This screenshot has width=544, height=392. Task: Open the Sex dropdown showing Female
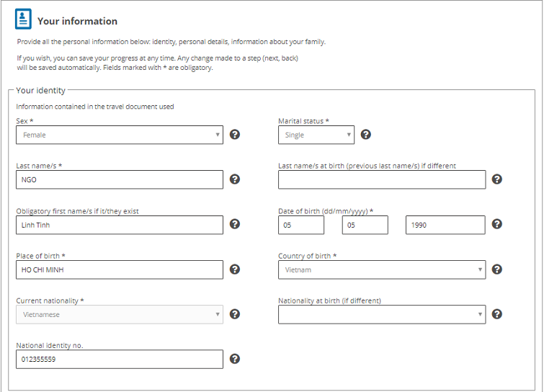pyautogui.click(x=120, y=135)
